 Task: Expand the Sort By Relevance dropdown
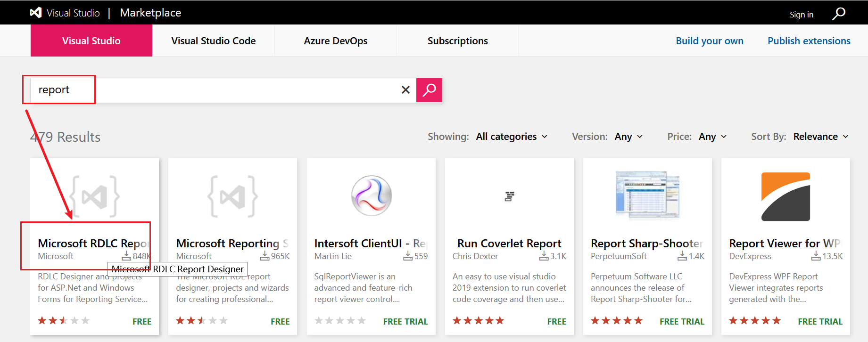click(821, 137)
